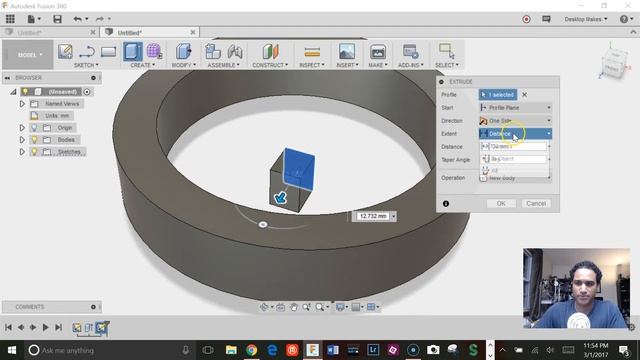Click the Undo arrow
Viewport: 640px width, 360px height.
(x=78, y=19)
